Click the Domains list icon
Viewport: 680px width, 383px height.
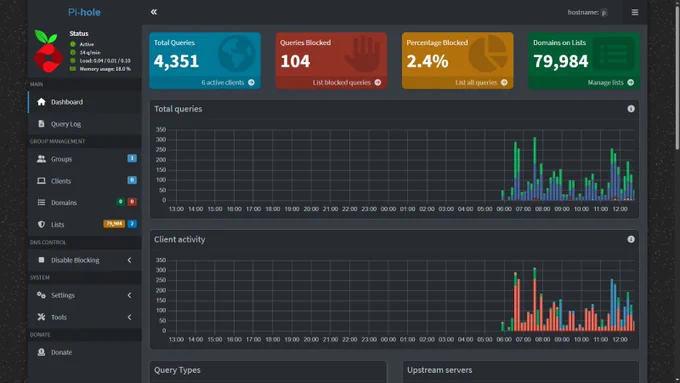coord(41,203)
